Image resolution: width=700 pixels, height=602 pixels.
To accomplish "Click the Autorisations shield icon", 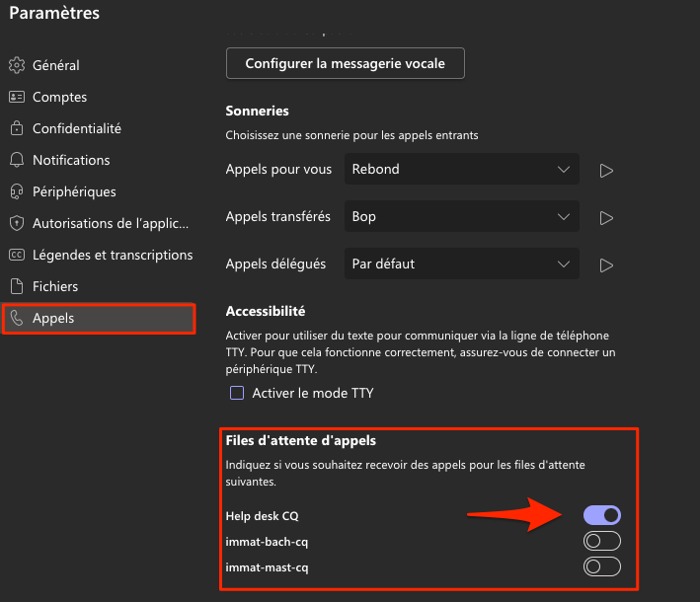I will (16, 223).
